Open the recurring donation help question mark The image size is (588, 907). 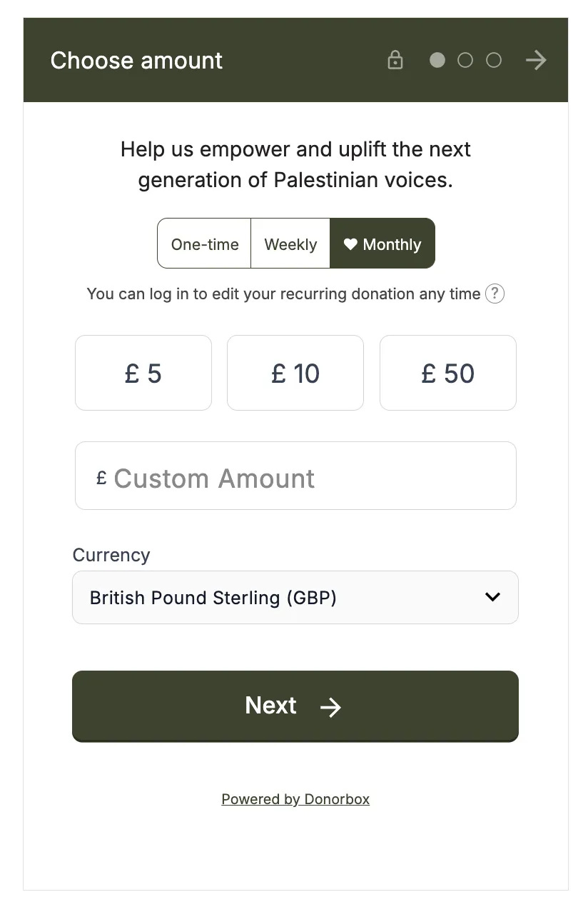(x=495, y=294)
